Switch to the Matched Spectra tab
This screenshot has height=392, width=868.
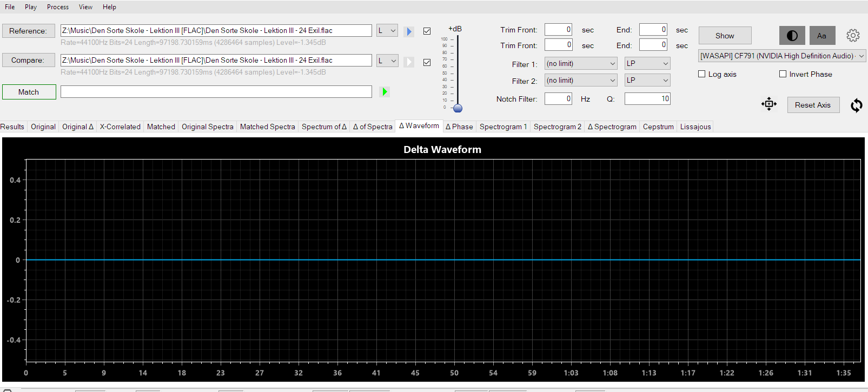point(268,127)
